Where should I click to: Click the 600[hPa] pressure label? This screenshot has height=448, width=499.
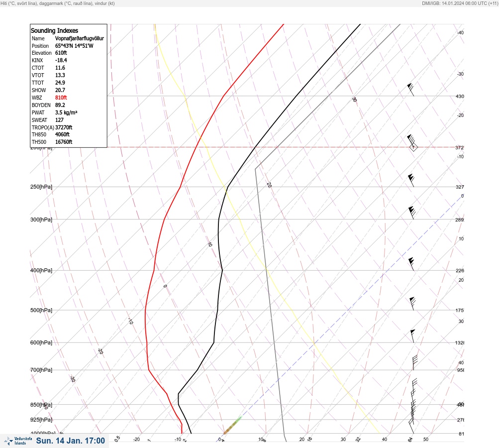point(41,342)
